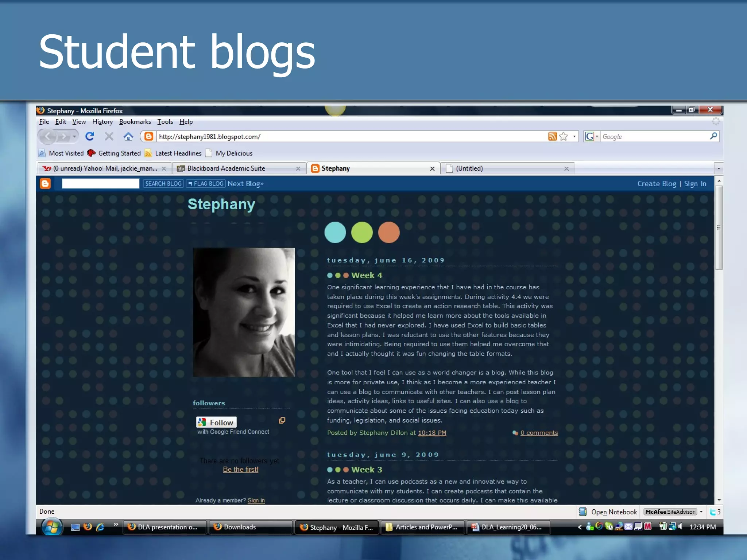Click the Stop loading X icon
The image size is (747, 560).
click(x=109, y=136)
